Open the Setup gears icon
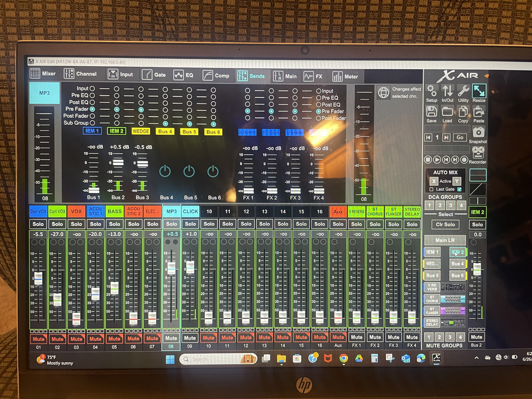Viewport: 532px width, 399px height. [432, 91]
